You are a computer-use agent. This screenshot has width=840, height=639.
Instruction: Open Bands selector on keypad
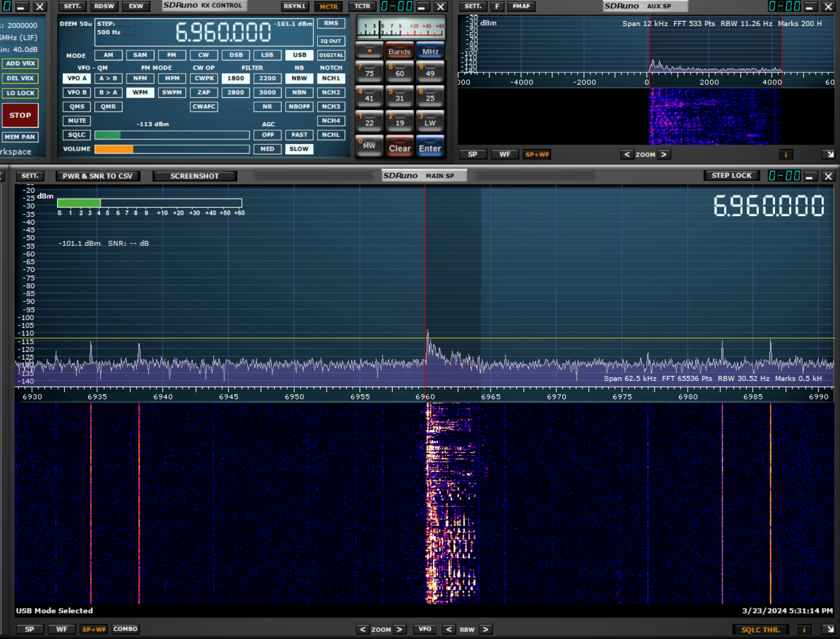point(400,51)
